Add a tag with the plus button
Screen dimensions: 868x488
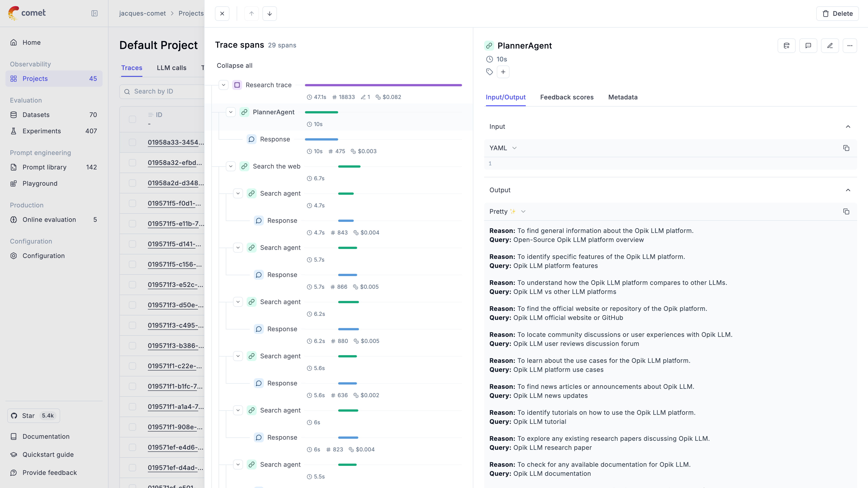(503, 72)
